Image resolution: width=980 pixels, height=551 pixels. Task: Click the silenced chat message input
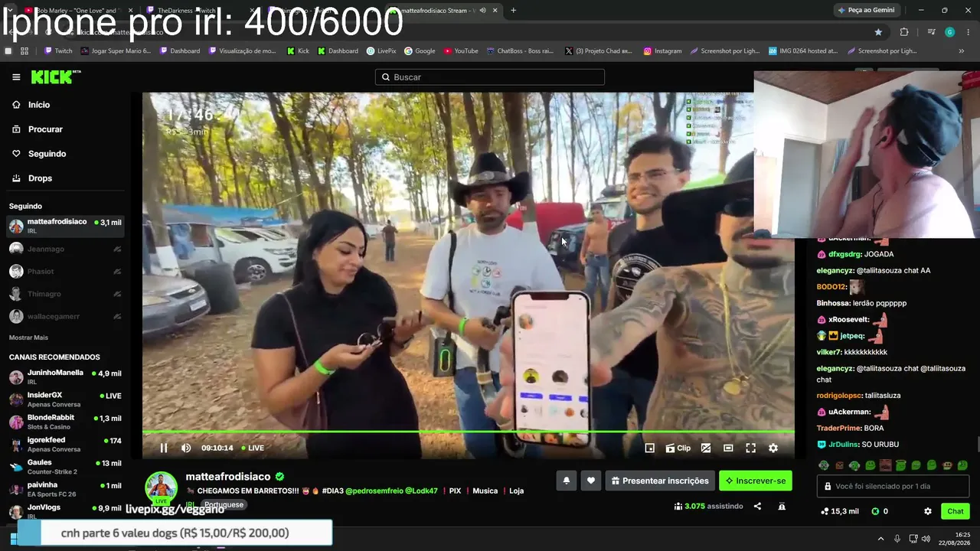(x=893, y=486)
